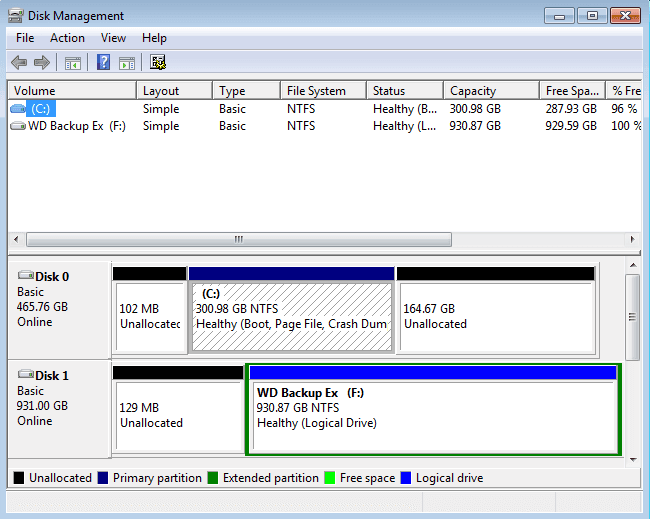Select the (C:) partition block on Disk 0
This screenshot has width=650, height=519.
coord(290,315)
